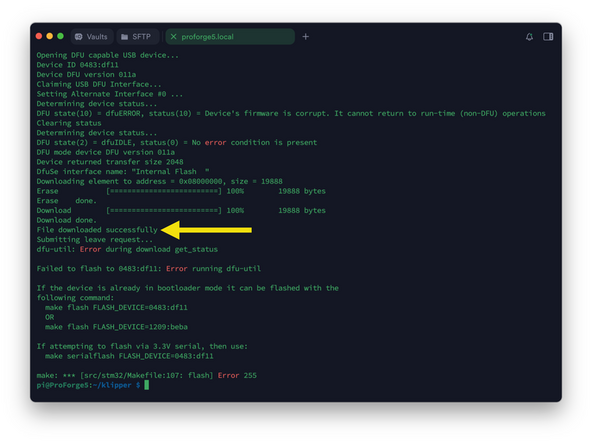Click the Vaults icon

click(79, 37)
